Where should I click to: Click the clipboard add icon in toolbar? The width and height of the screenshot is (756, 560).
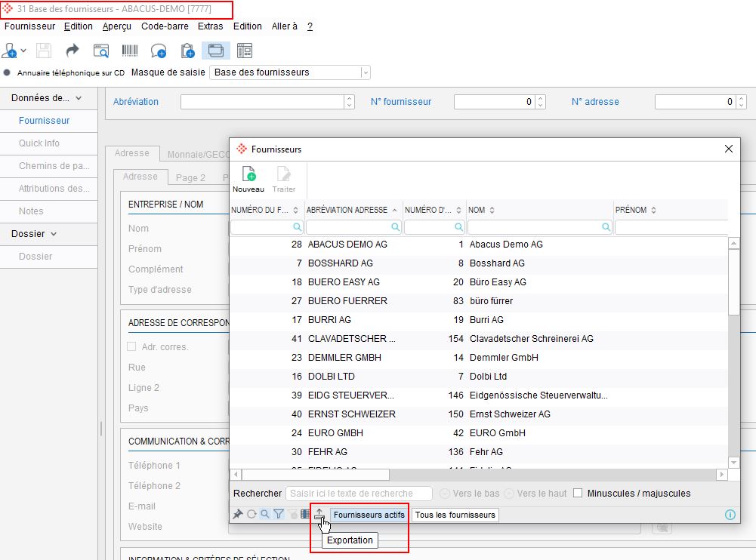pos(187,51)
